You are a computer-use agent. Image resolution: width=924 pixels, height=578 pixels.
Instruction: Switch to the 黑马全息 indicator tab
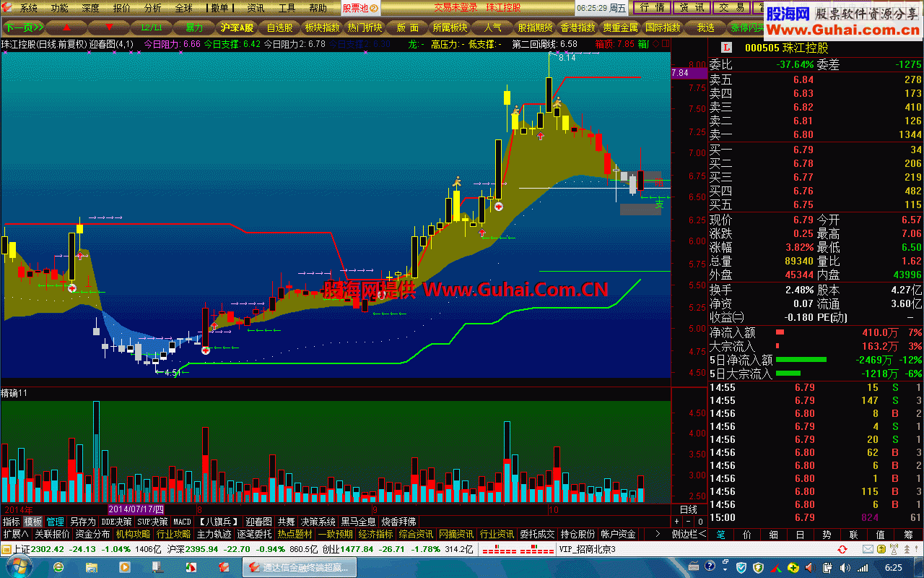point(358,522)
